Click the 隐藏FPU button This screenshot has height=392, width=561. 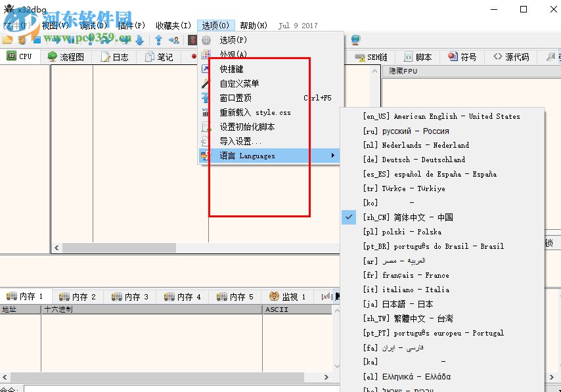click(472, 71)
